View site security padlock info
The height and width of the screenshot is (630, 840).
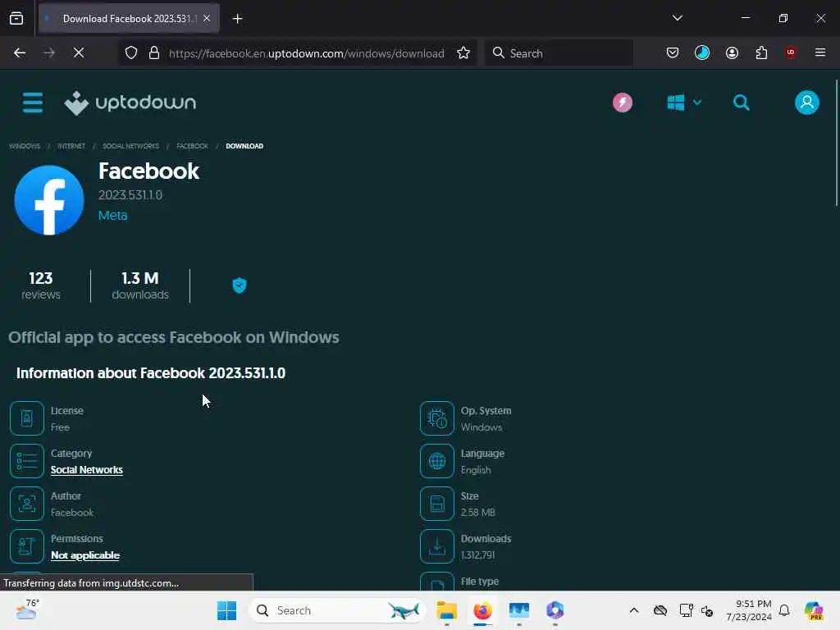tap(154, 52)
